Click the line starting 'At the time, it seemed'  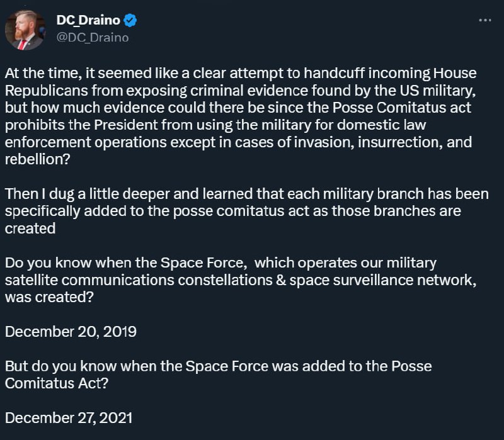(x=241, y=74)
